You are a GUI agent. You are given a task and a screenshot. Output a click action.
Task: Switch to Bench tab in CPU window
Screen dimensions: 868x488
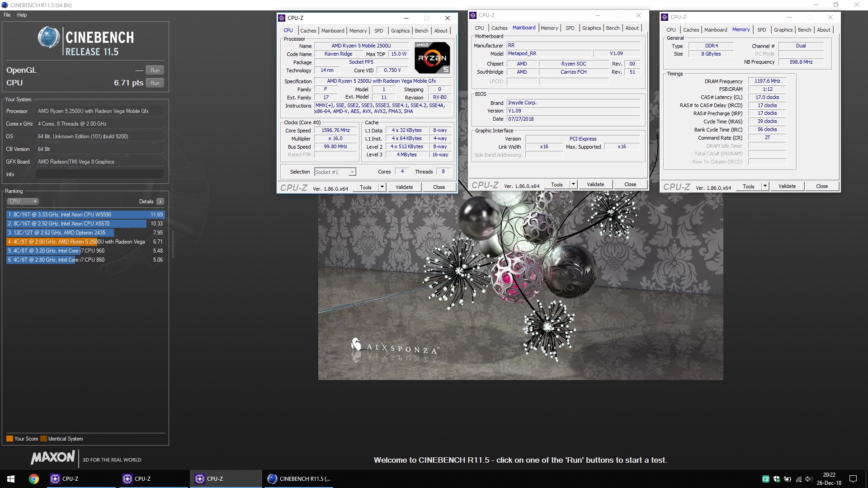[421, 31]
